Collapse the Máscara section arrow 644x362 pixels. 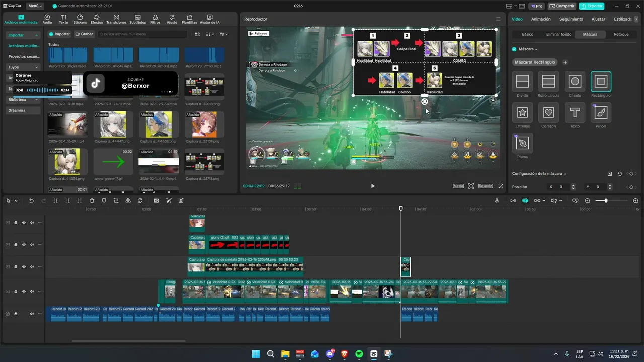(x=536, y=49)
